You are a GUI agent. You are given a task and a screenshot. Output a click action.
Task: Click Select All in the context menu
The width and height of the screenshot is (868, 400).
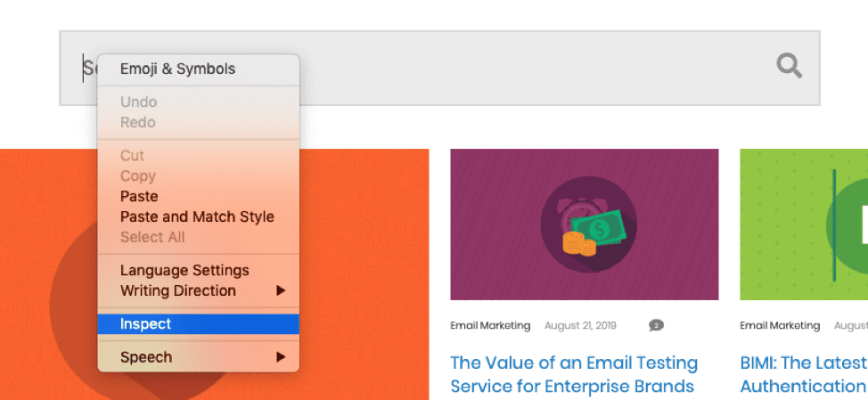(152, 237)
